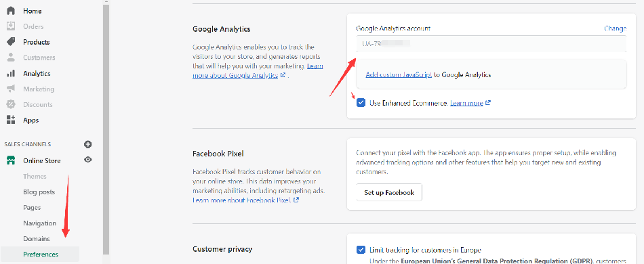The width and height of the screenshot is (644, 264).
Task: Click the Products tag icon
Action: pyautogui.click(x=11, y=42)
